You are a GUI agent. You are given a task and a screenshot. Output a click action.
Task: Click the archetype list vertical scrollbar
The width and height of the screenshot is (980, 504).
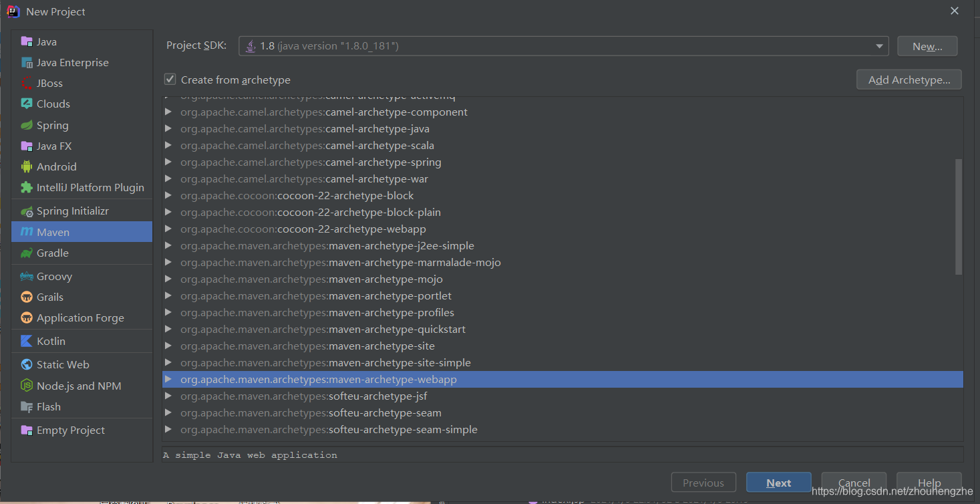tap(959, 217)
